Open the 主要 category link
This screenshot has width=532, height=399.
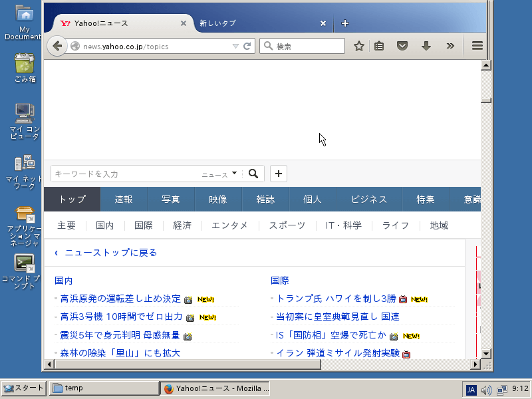[66, 225]
